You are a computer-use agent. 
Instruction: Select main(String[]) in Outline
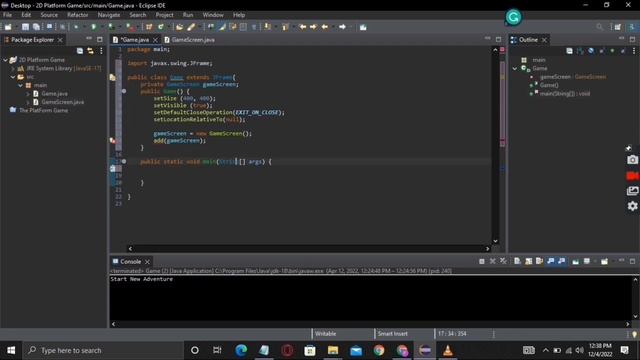pos(564,93)
